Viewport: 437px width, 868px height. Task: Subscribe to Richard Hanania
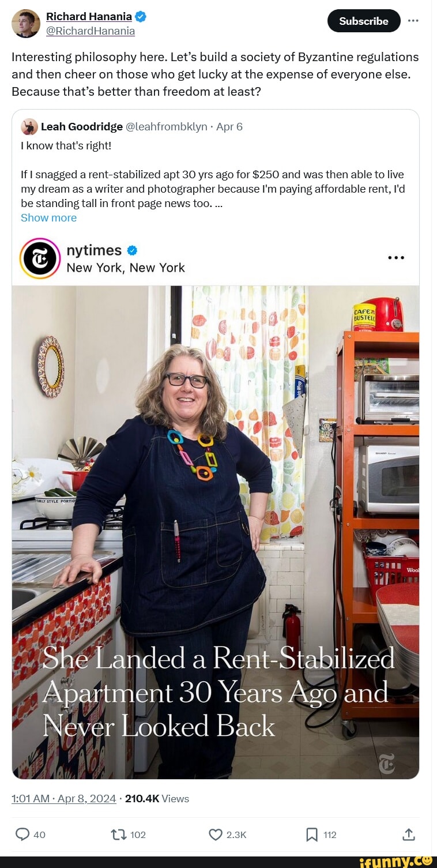364,21
